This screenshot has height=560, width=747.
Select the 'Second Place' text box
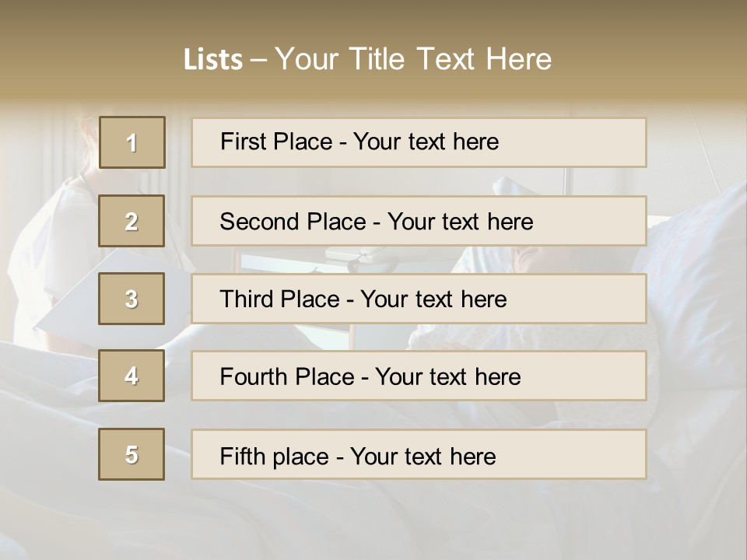click(419, 221)
